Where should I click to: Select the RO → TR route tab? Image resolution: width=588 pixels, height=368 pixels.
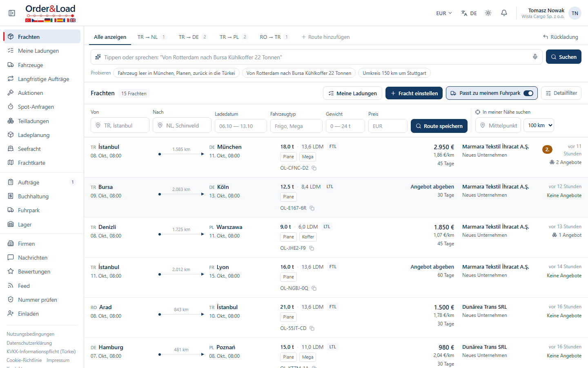pos(274,37)
